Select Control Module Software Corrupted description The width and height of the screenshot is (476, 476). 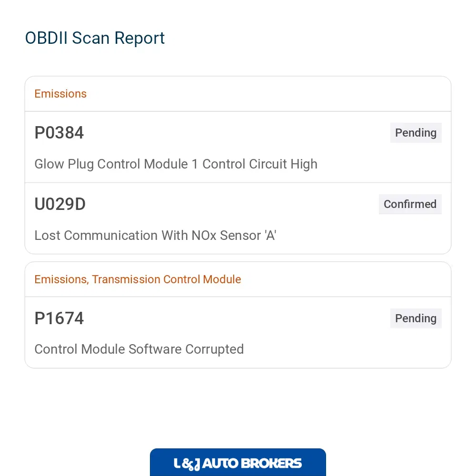(139, 349)
